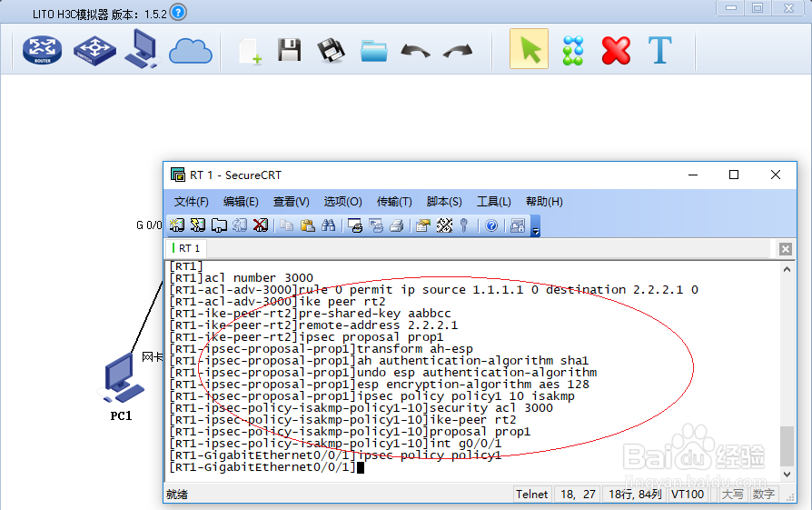The image size is (812, 510).
Task: Select the arrow pointer tool
Action: (x=529, y=49)
